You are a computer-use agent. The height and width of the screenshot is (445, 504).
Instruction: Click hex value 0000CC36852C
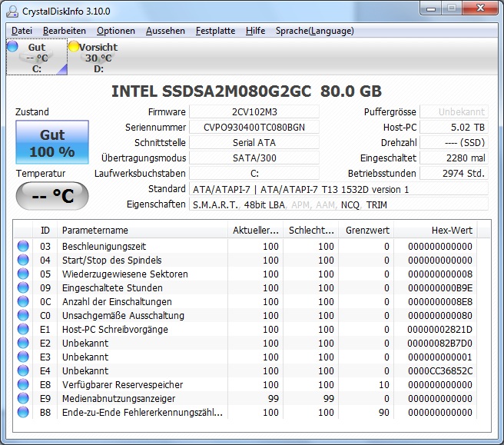click(440, 370)
